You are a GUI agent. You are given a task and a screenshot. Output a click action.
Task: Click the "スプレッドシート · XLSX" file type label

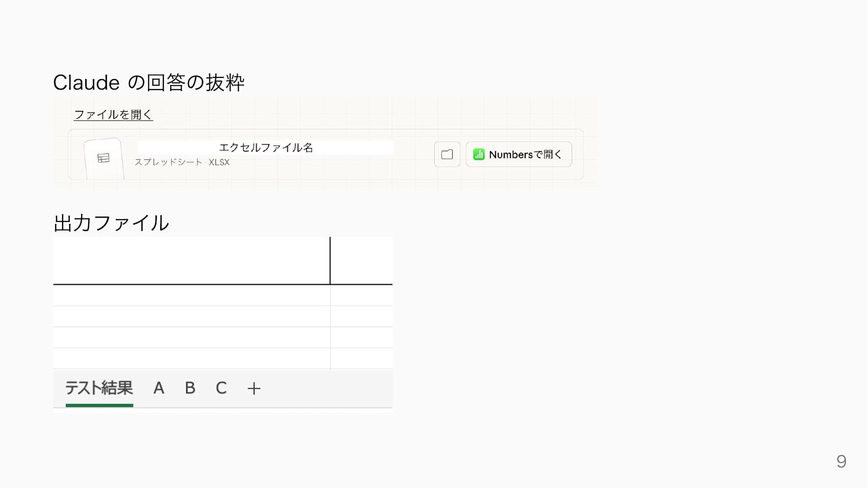182,162
